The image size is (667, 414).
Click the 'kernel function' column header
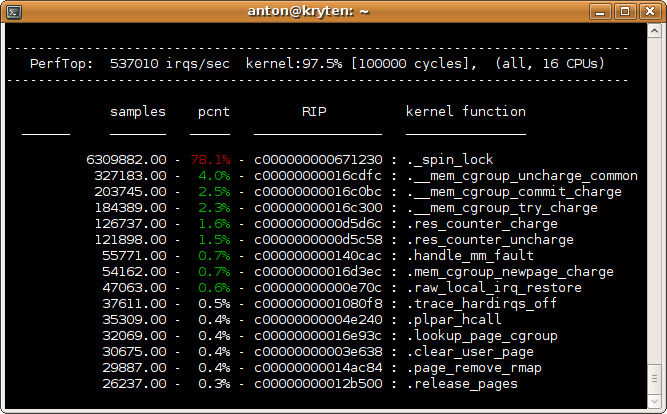465,112
